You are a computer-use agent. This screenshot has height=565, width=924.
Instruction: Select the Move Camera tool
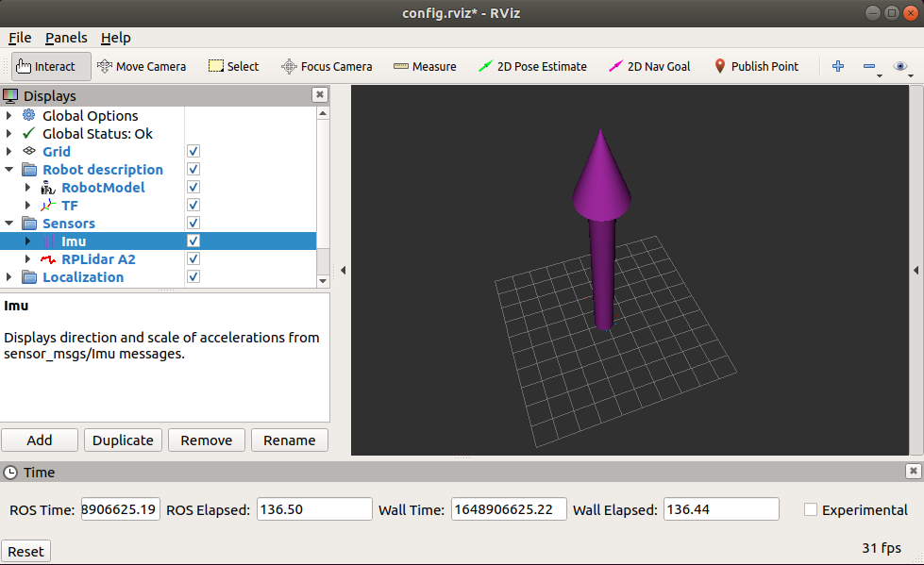[142, 67]
